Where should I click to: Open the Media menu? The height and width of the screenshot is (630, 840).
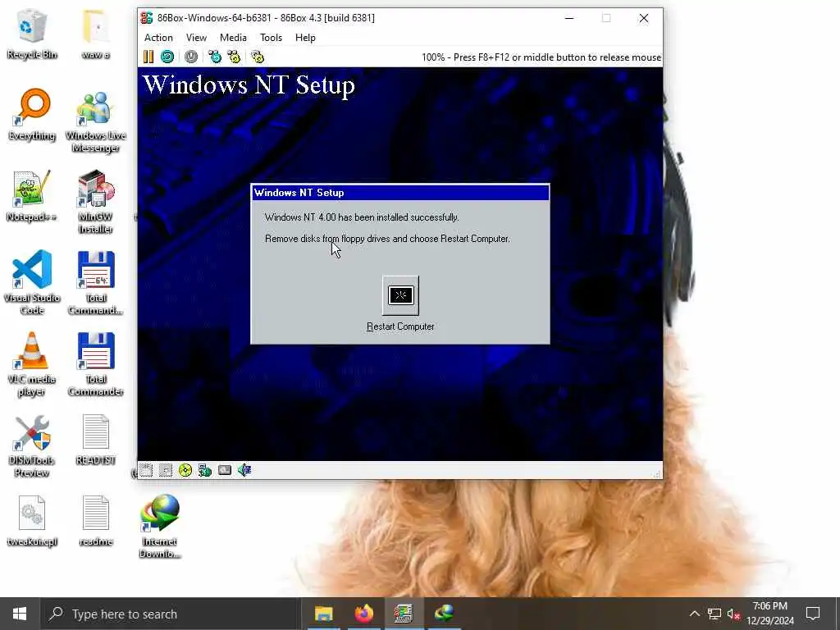pyautogui.click(x=233, y=38)
